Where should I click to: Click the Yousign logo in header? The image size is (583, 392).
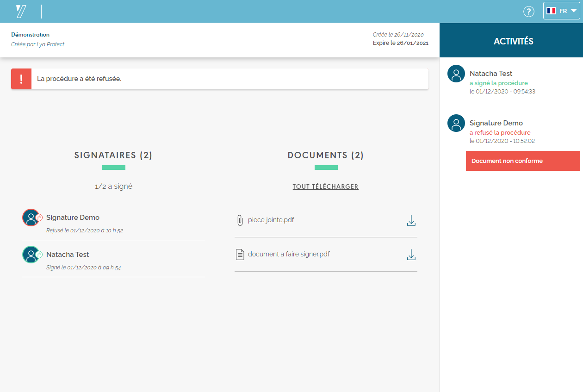click(21, 12)
